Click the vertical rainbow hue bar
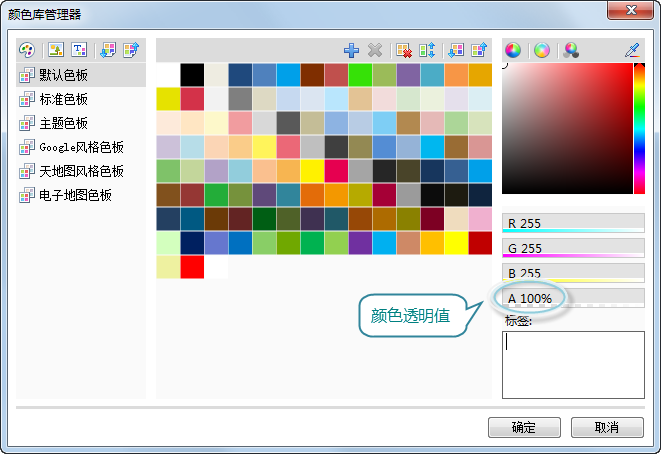 pos(640,129)
